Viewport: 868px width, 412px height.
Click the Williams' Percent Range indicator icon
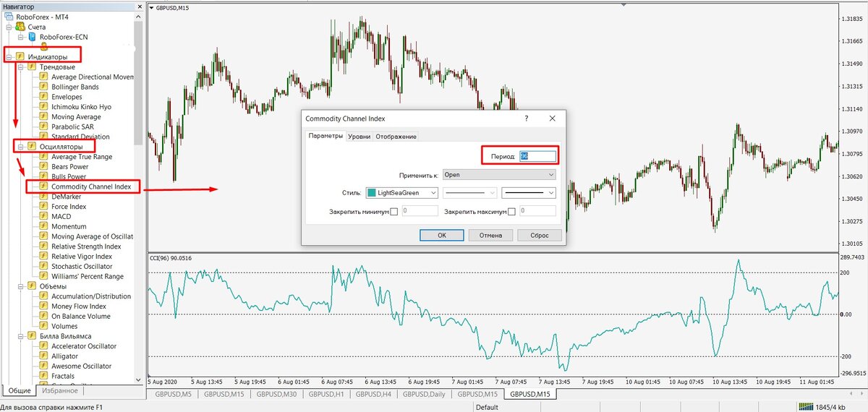[43, 276]
